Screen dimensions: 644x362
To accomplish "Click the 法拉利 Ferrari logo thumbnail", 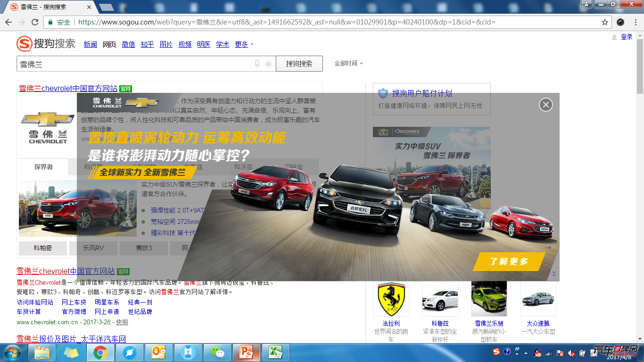I will point(391,299).
